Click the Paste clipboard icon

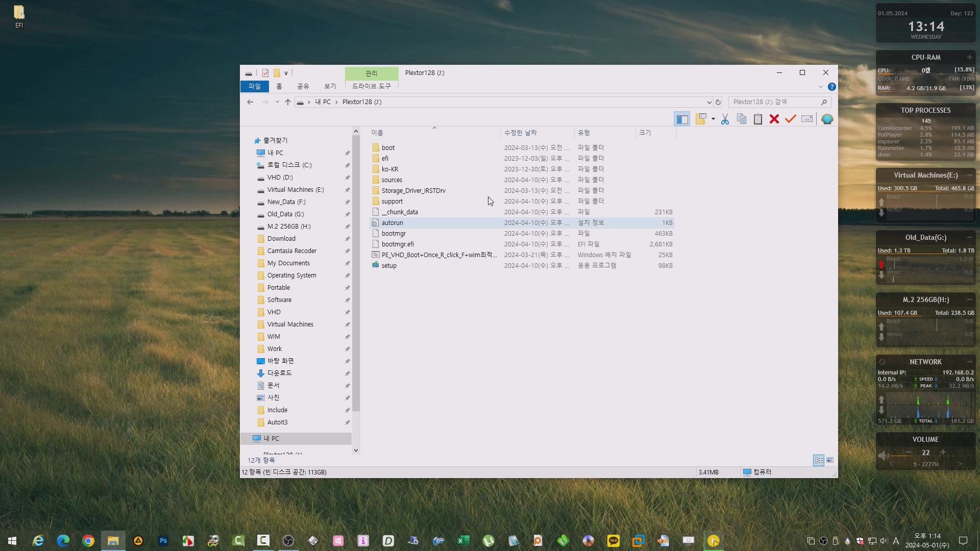[x=758, y=119]
